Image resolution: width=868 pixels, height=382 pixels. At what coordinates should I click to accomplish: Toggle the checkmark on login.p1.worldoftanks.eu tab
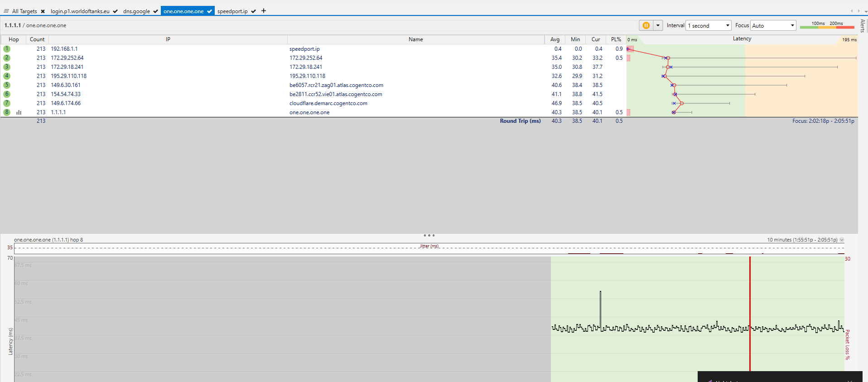pyautogui.click(x=115, y=11)
